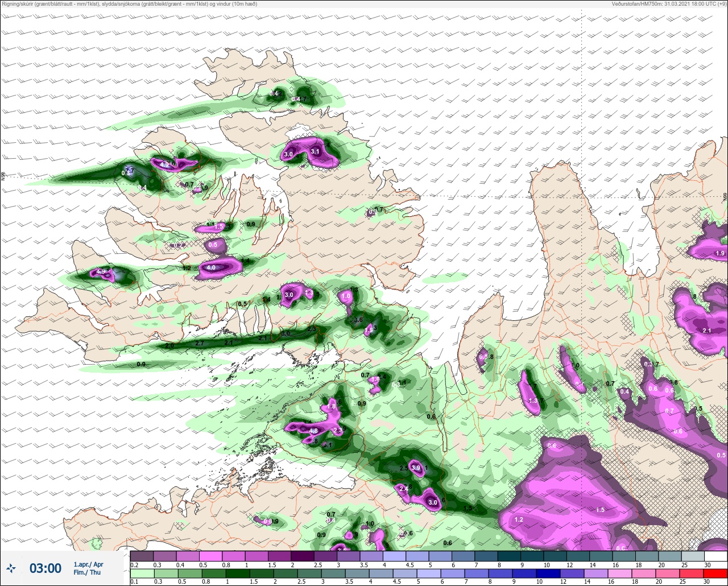Click the '2.0' rain value on the map
The image size is (728, 586).
pyautogui.click(x=169, y=345)
